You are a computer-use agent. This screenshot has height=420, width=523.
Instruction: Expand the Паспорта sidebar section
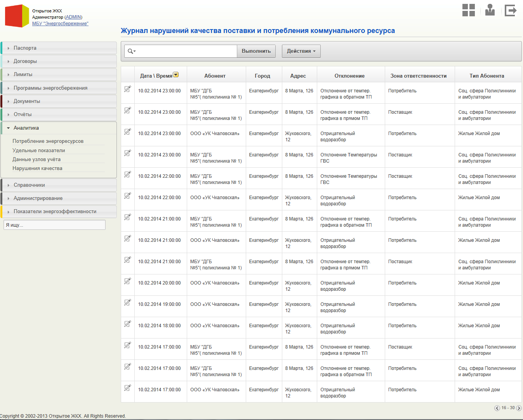click(25, 48)
